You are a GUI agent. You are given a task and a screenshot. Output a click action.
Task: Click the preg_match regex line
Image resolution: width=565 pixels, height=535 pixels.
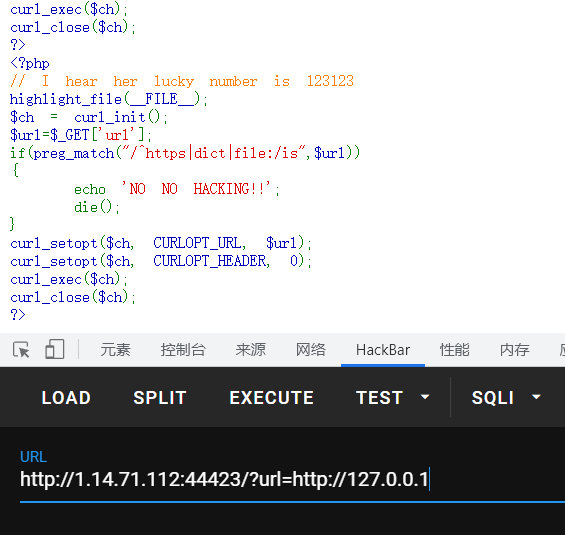[x=185, y=153]
